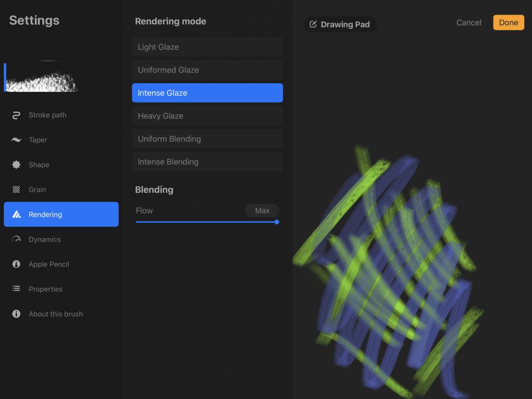
Task: Select the Apple Pencil settings icon
Action: 16,264
